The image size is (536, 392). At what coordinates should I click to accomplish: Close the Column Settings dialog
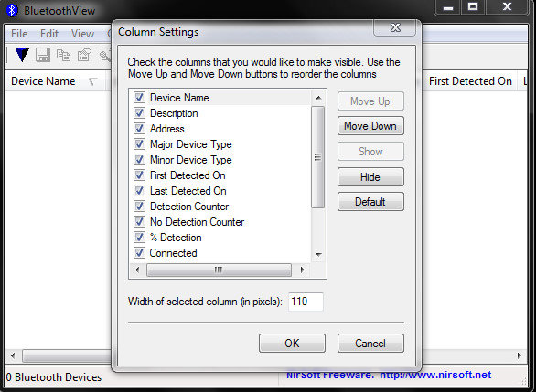(x=395, y=27)
